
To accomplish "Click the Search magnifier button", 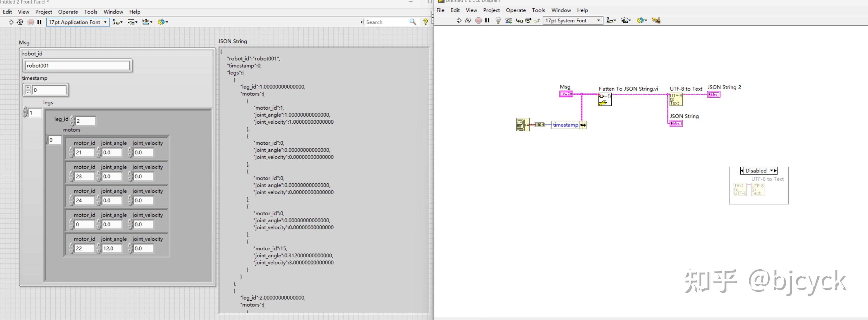I will tap(413, 22).
